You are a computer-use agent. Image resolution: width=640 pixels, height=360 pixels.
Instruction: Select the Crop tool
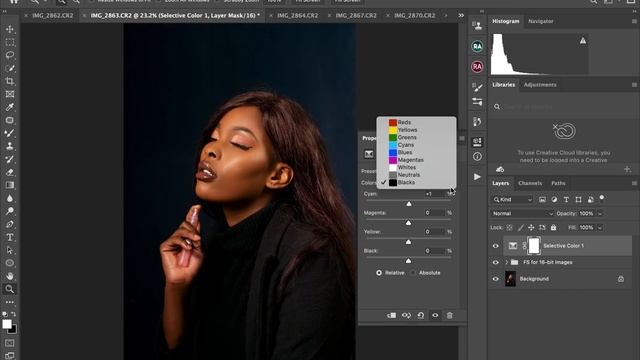(x=10, y=81)
